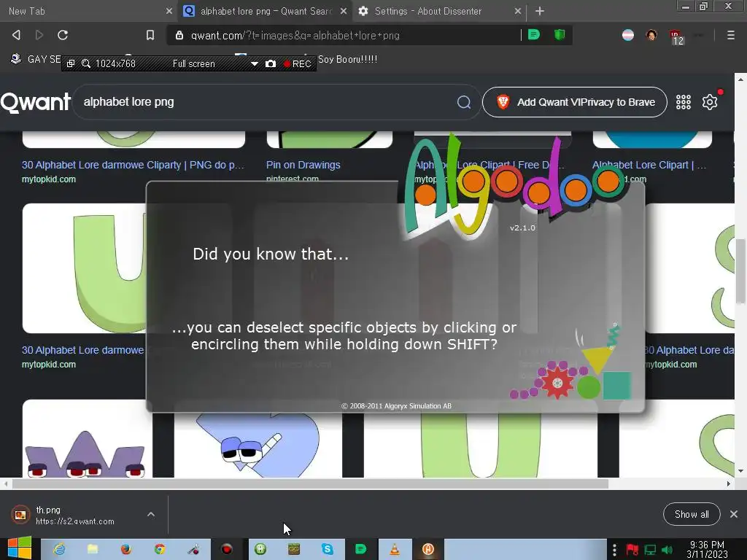Click the scroll right arrow of the horizontal scrollbar
The image size is (747, 560).
click(x=729, y=484)
